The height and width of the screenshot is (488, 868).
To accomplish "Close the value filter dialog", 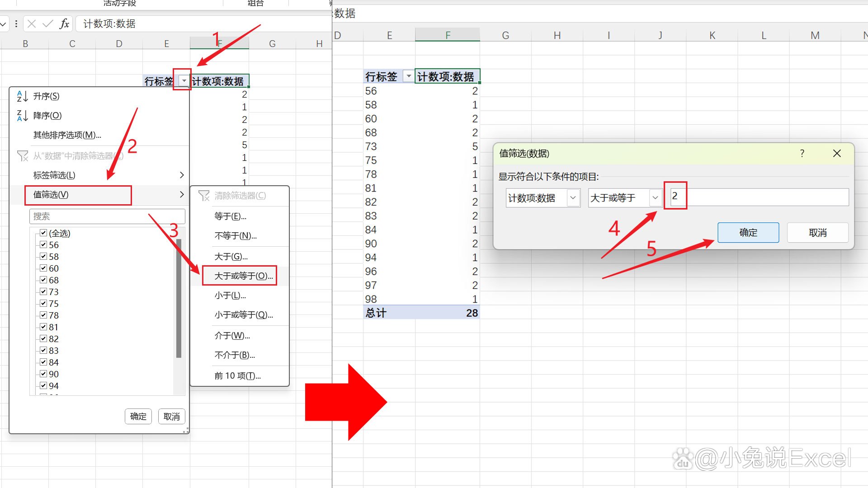I will coord(837,154).
